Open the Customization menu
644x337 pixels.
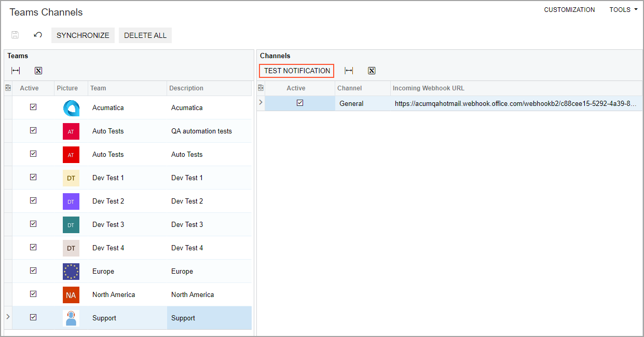tap(569, 10)
